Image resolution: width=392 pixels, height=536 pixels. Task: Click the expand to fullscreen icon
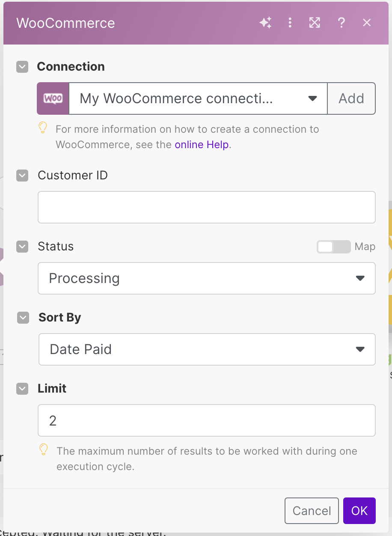pyautogui.click(x=315, y=23)
